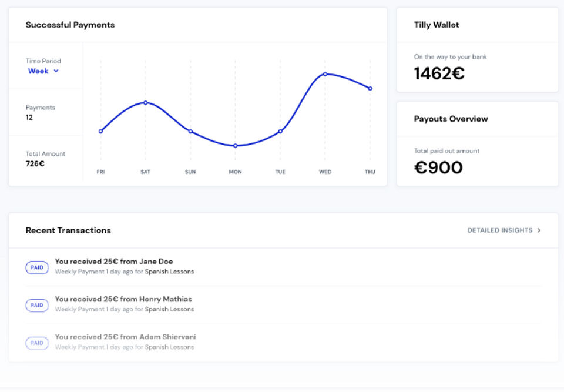Click the Total Amount value 726€
This screenshot has width=564, height=392.
tap(35, 164)
